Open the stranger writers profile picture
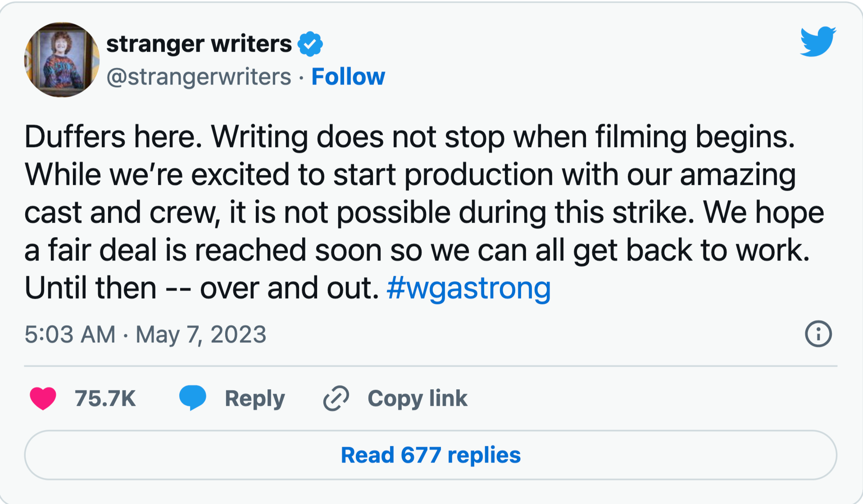 coord(62,59)
